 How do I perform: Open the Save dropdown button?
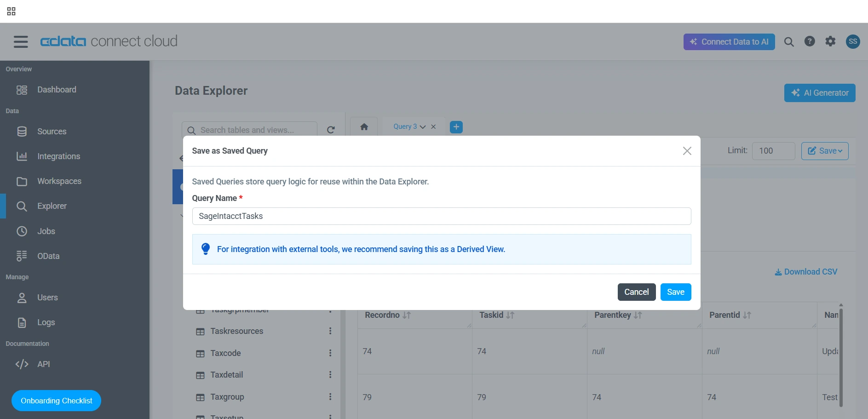(x=825, y=151)
